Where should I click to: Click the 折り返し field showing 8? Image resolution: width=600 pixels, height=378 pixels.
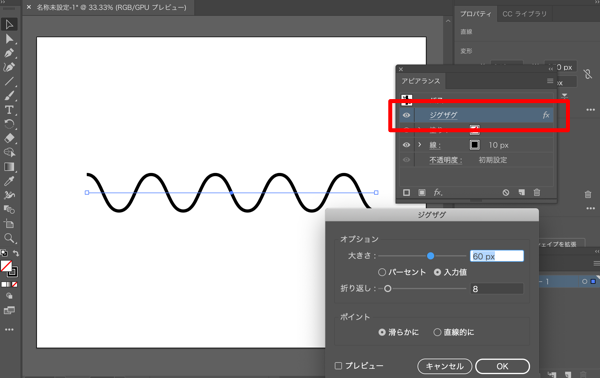[x=497, y=289]
